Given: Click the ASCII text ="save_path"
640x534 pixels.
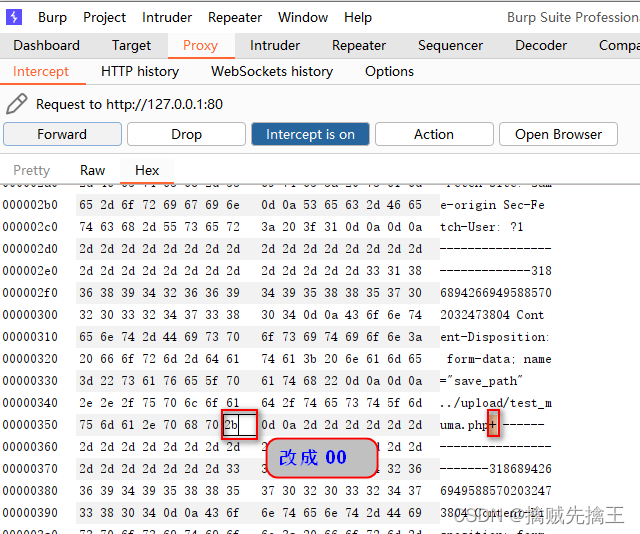Looking at the screenshot, I should tap(481, 381).
